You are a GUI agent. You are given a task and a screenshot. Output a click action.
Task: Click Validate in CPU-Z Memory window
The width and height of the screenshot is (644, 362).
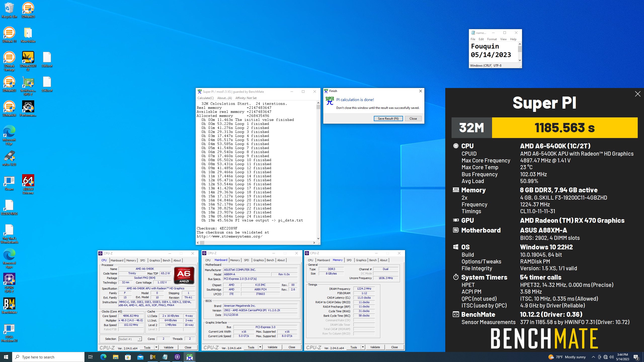375,347
